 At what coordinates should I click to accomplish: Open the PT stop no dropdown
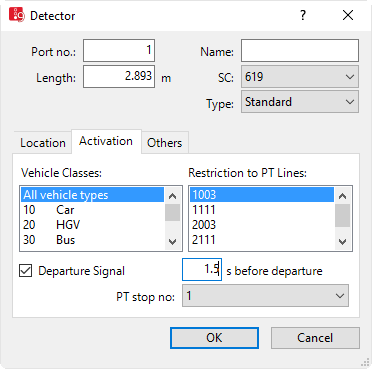click(265, 296)
